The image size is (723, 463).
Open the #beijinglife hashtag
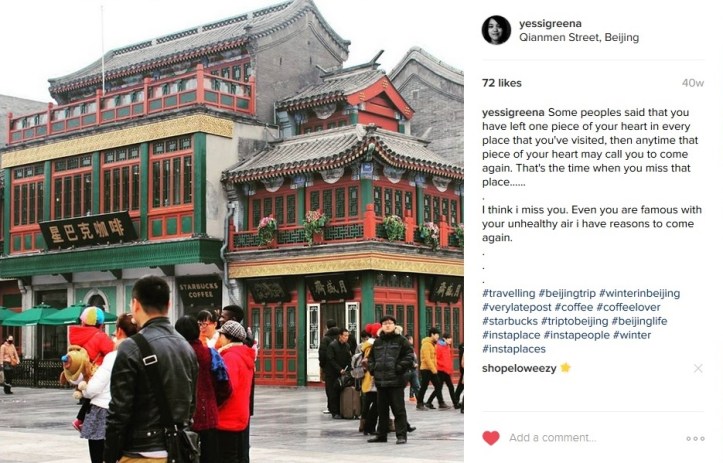pyautogui.click(x=639, y=321)
